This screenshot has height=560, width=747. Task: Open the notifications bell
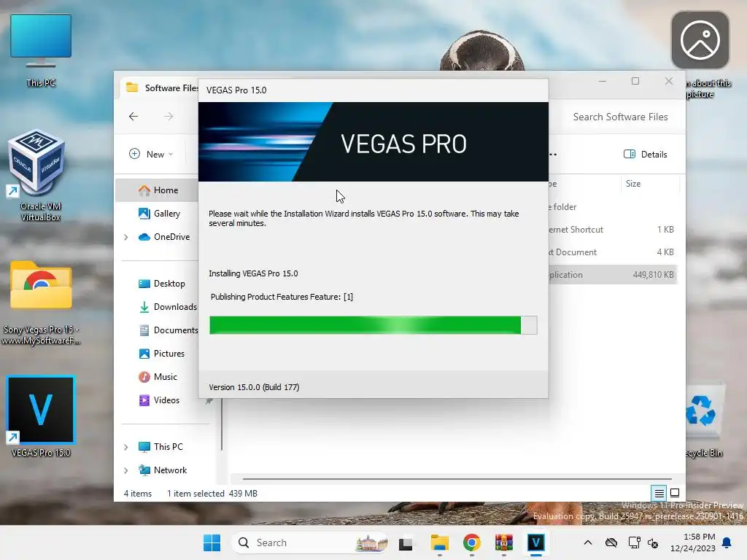coord(727,542)
